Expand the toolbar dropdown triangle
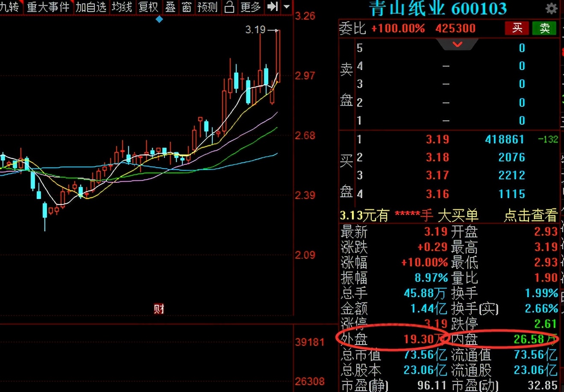Image resolution: width=564 pixels, height=392 pixels. point(287,7)
